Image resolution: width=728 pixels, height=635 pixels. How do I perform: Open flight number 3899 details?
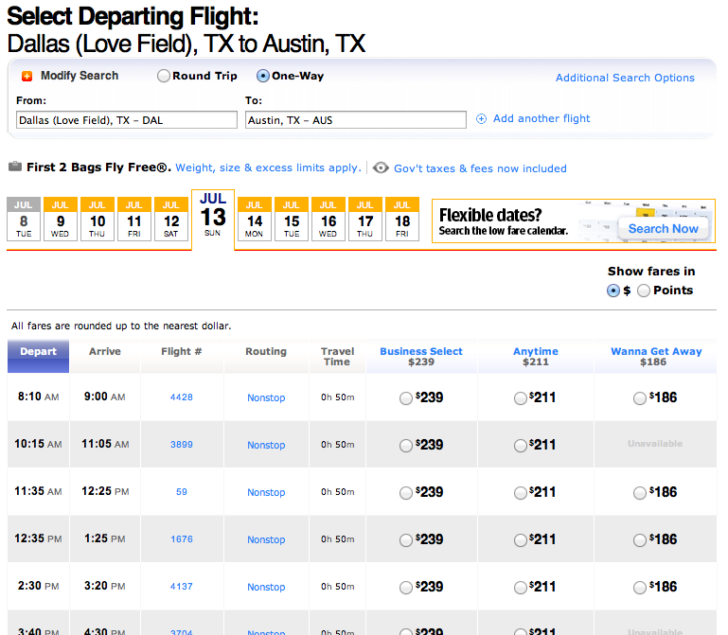pyautogui.click(x=181, y=445)
